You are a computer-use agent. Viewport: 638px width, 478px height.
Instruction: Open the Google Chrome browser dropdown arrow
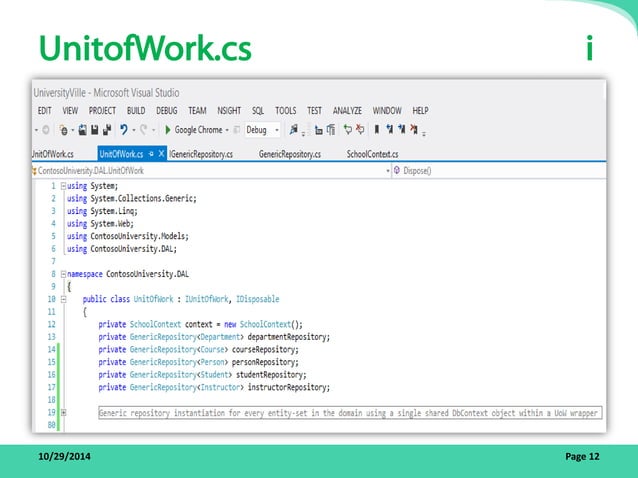tap(229, 130)
